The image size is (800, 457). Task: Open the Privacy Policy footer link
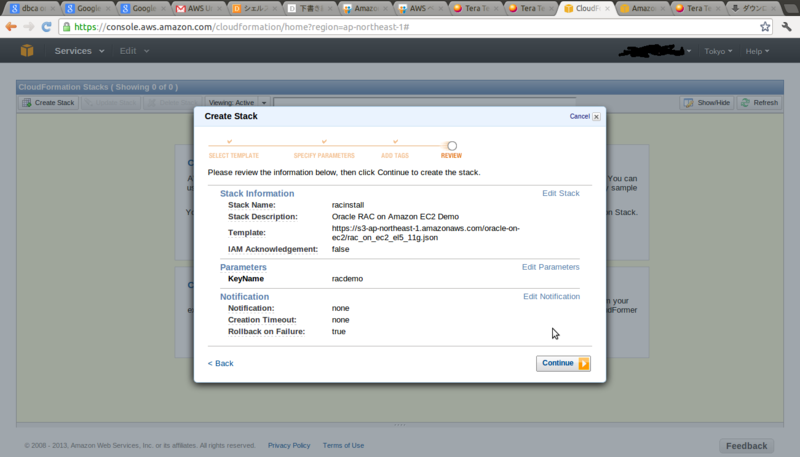click(x=289, y=445)
